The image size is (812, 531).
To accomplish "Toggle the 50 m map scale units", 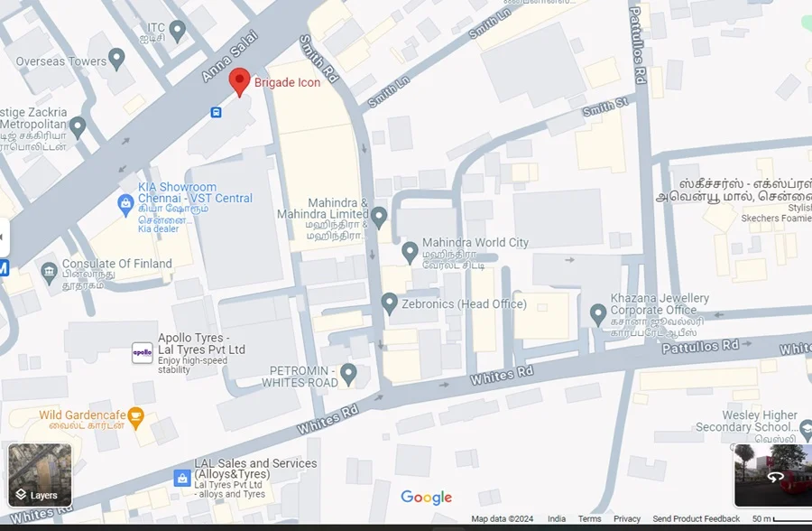I will tap(781, 518).
